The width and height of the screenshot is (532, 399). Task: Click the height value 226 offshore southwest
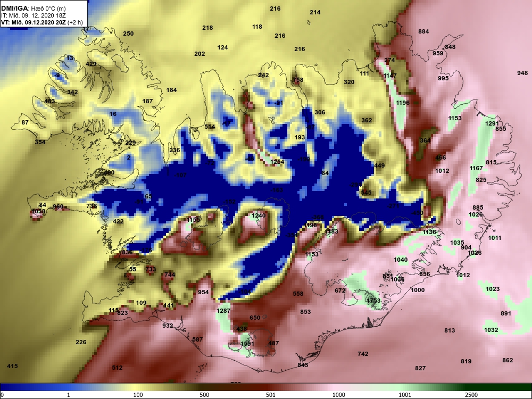pyautogui.click(x=81, y=342)
